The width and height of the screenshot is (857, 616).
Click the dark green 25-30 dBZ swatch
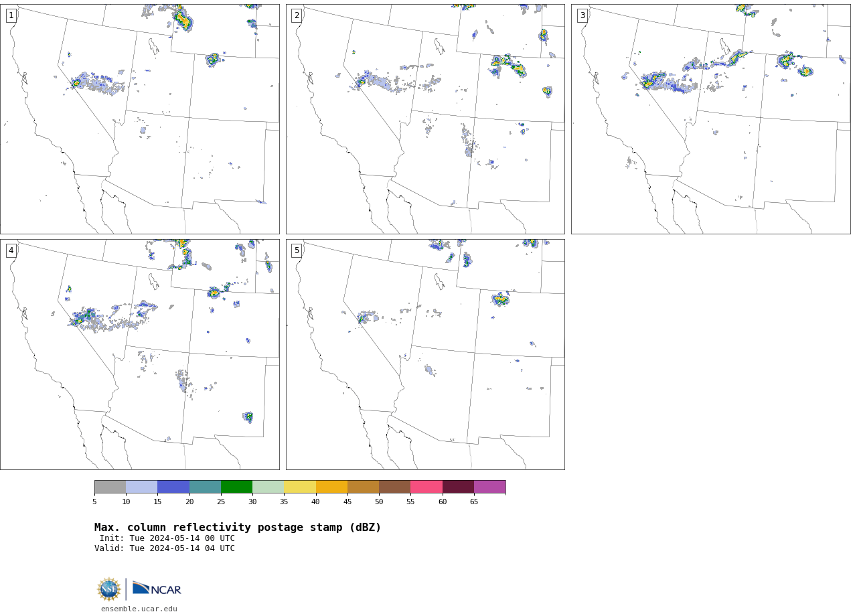click(x=237, y=487)
